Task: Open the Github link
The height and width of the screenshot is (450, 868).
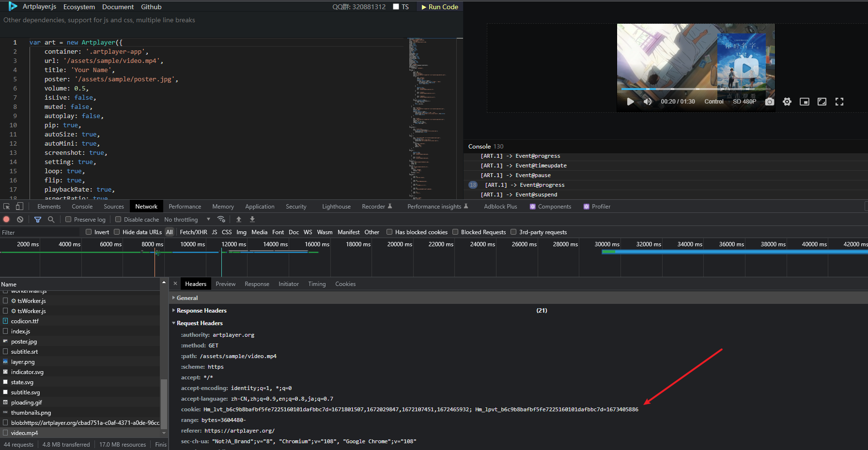Action: click(151, 6)
